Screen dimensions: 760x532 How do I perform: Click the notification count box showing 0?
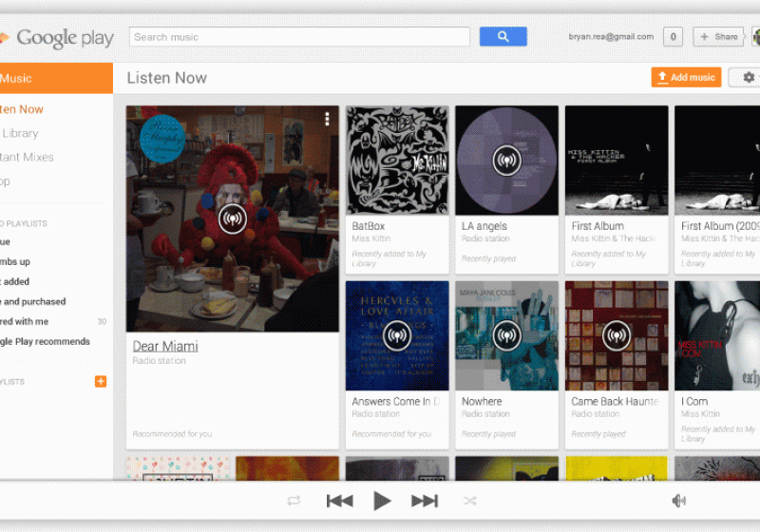point(673,37)
